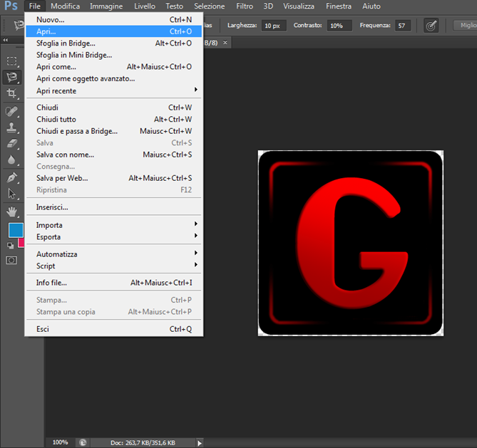
Task: Choose Chiudi e passa a Bridge...
Action: click(x=113, y=131)
